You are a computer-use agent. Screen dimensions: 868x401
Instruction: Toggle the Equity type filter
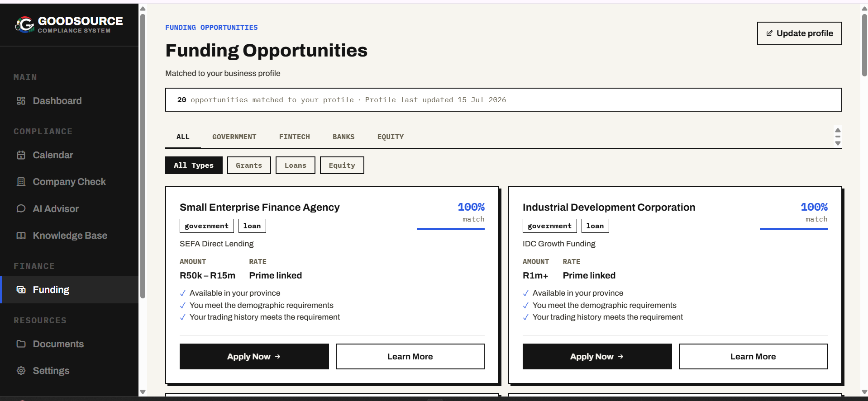(342, 165)
